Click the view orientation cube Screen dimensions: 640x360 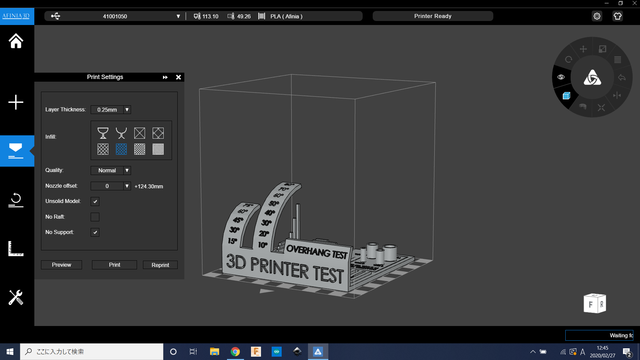coord(595,303)
